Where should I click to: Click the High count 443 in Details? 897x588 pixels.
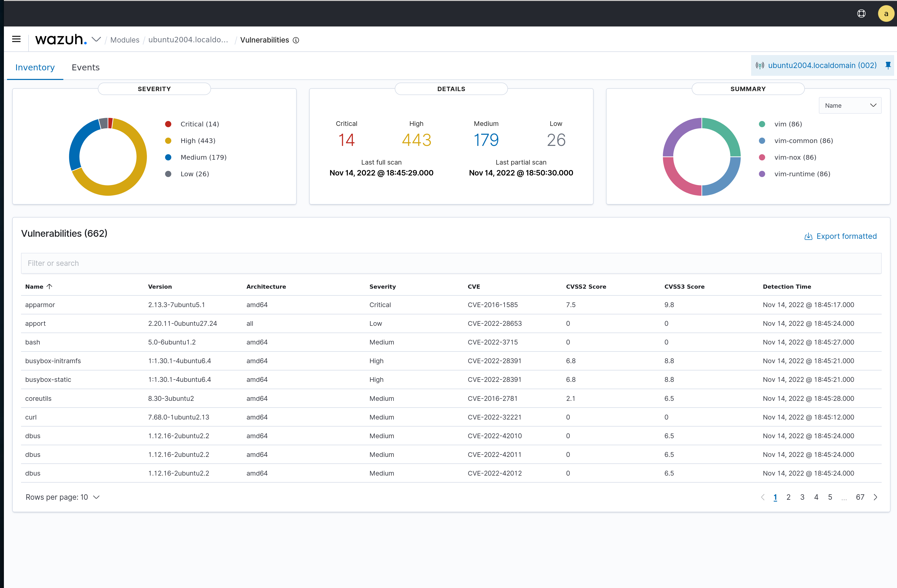click(417, 140)
